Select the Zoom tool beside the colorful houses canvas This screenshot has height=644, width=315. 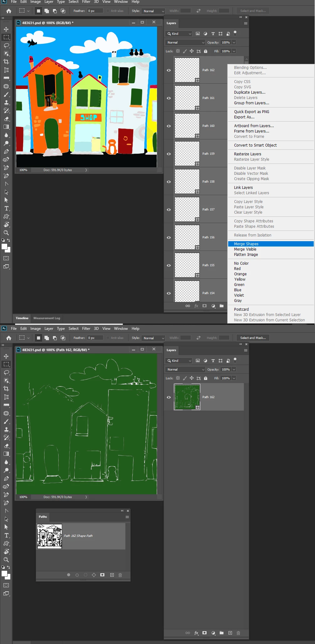point(6,233)
